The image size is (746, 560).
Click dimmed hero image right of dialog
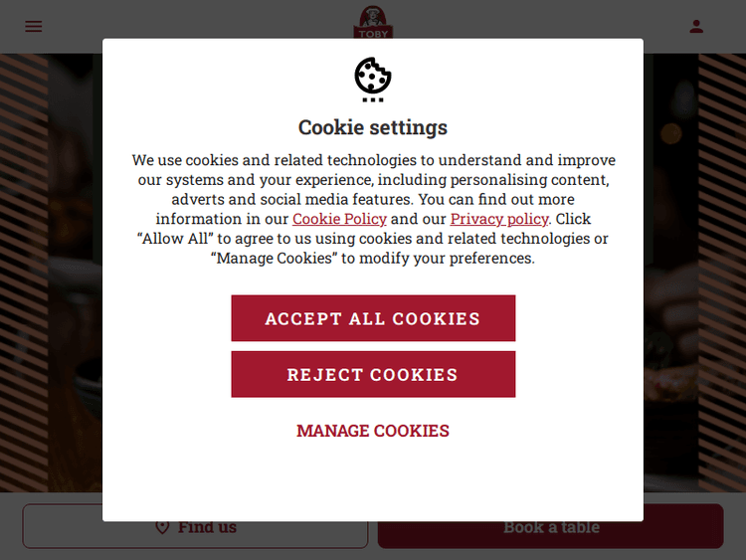[670, 273]
